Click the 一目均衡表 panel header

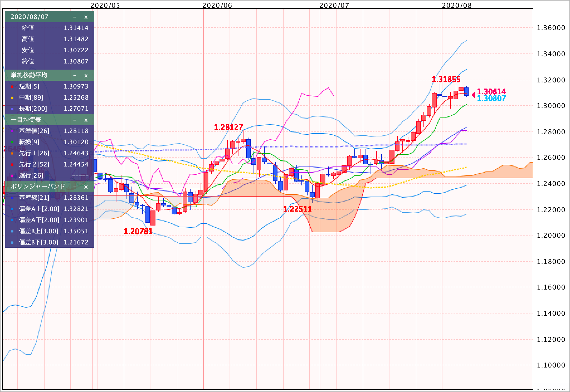coord(50,120)
